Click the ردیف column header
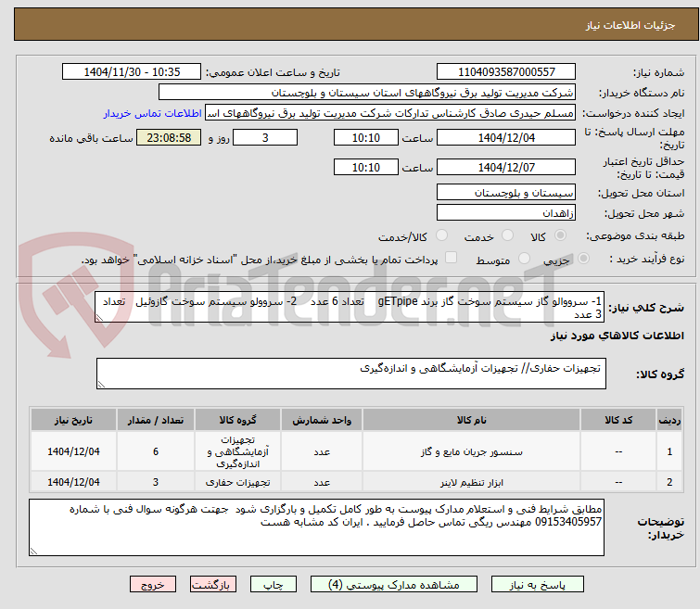Image resolution: width=700 pixels, height=609 pixels. 669,420
